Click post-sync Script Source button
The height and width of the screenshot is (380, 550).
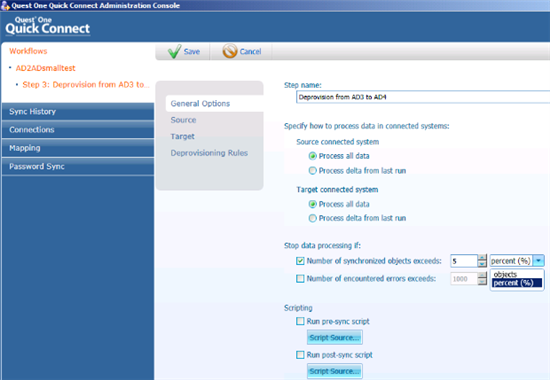335,371
